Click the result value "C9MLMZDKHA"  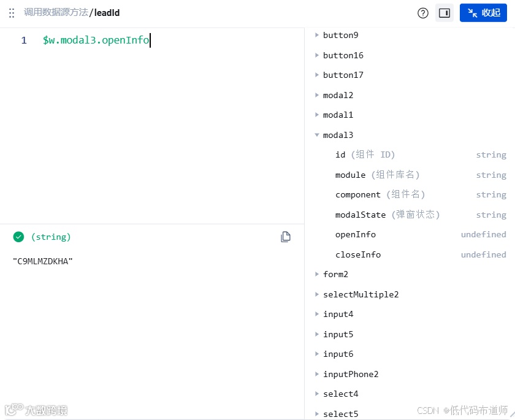pyautogui.click(x=43, y=261)
